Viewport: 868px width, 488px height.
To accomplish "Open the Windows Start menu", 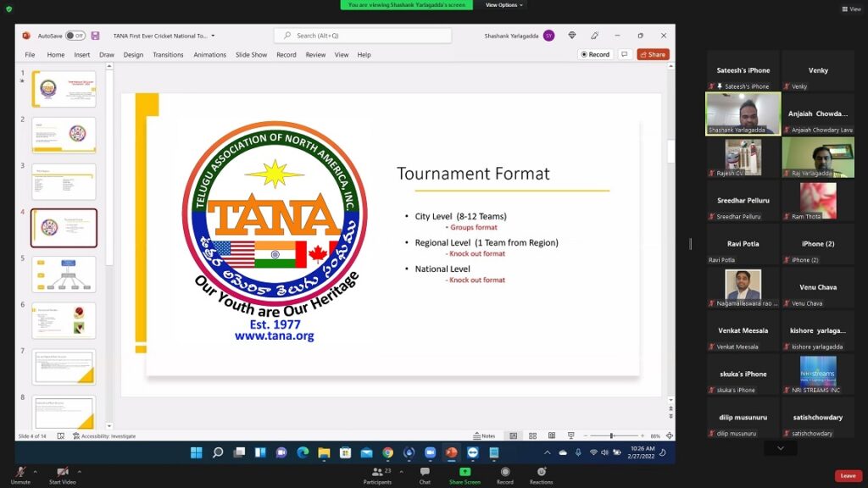I will (x=197, y=452).
